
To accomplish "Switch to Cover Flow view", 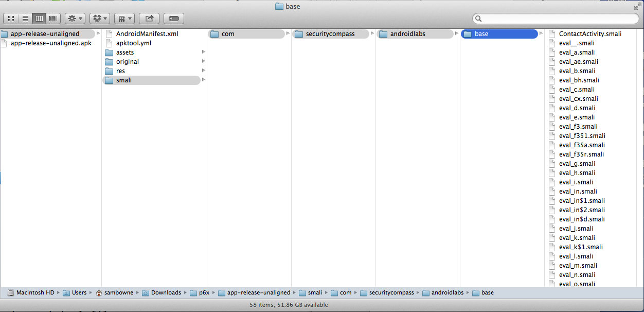I will click(53, 19).
